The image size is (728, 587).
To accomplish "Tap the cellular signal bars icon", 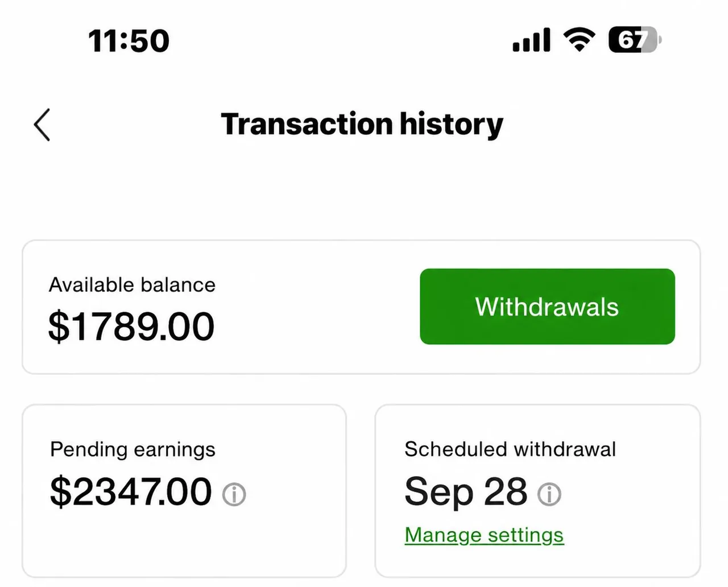I will coord(531,40).
